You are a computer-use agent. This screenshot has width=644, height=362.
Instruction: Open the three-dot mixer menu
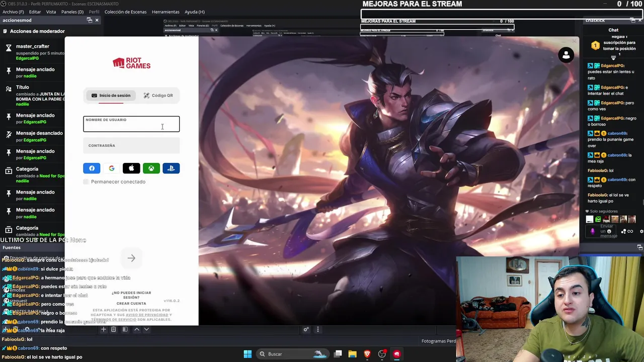(317, 330)
